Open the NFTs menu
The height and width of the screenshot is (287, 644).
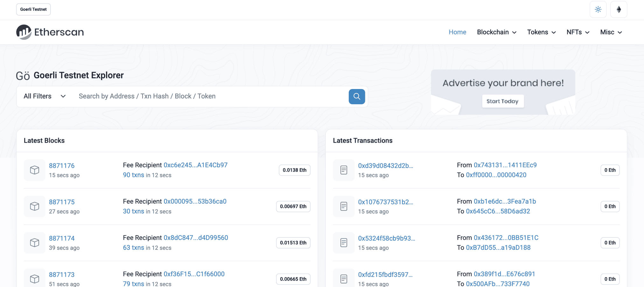(578, 32)
